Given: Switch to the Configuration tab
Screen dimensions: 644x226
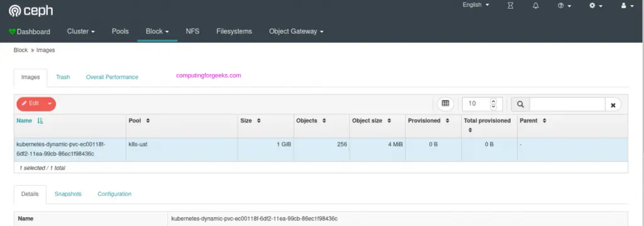Looking at the screenshot, I should (x=114, y=194).
